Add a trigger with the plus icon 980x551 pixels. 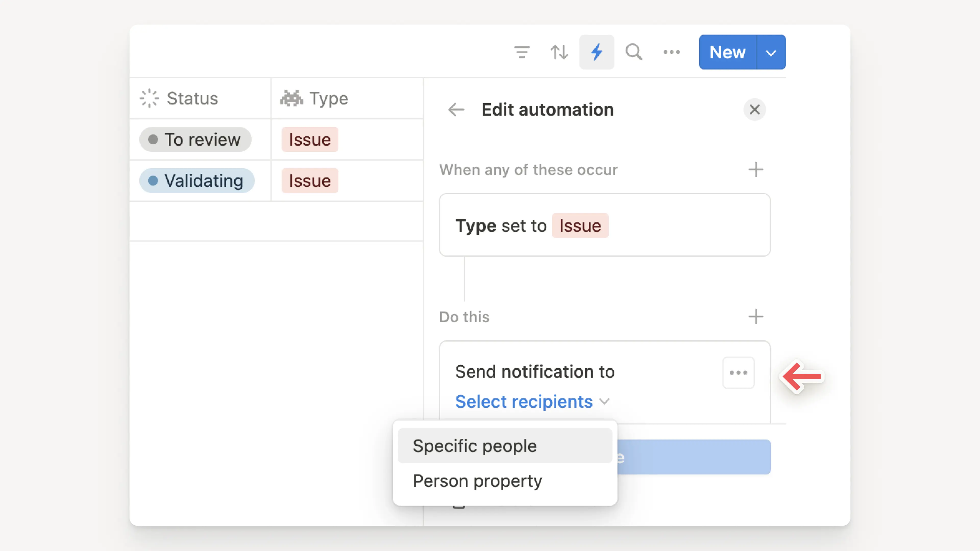click(x=755, y=170)
